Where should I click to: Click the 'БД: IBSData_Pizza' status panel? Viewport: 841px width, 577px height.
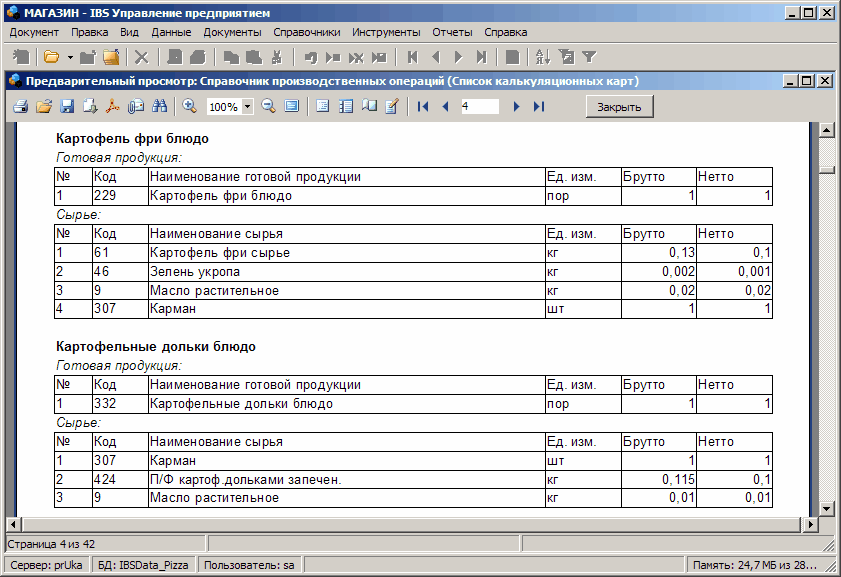pyautogui.click(x=143, y=565)
